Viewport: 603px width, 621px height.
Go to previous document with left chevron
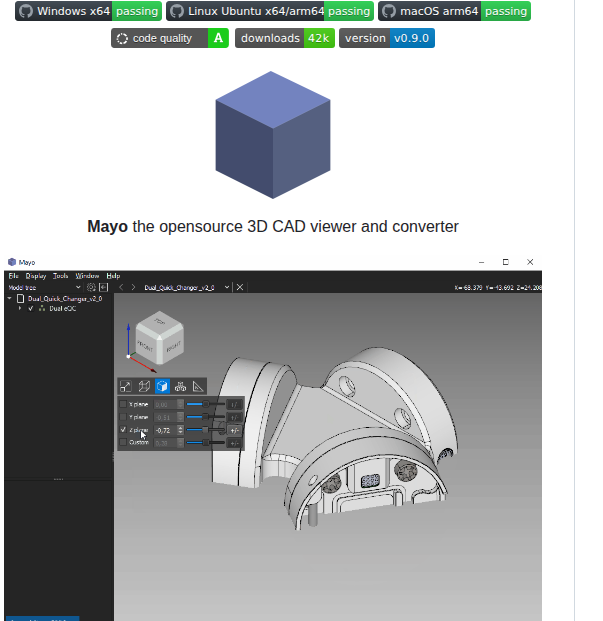(121, 287)
